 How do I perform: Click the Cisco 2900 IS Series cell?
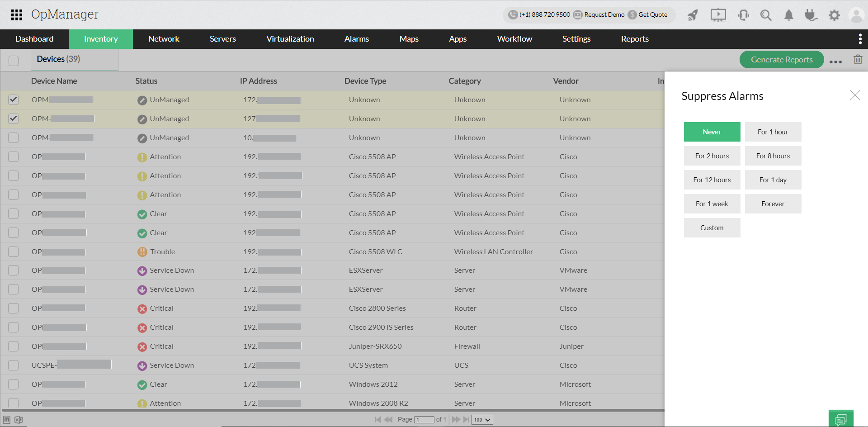click(x=381, y=327)
